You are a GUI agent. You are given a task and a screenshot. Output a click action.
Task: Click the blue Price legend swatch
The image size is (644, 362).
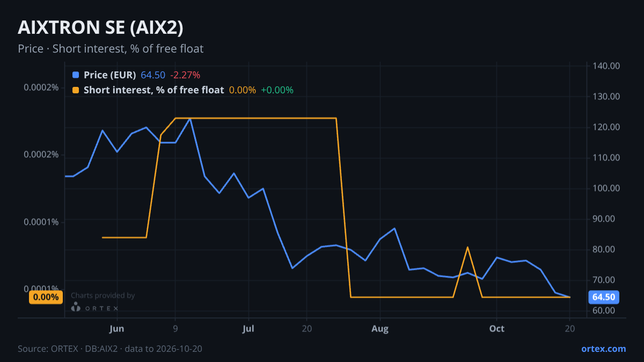[75, 75]
